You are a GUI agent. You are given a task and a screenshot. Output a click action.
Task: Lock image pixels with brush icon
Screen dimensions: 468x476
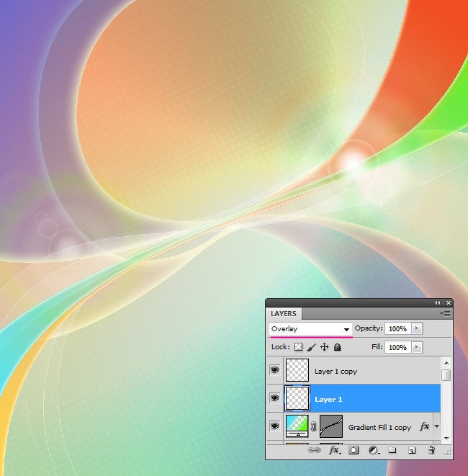click(x=311, y=347)
